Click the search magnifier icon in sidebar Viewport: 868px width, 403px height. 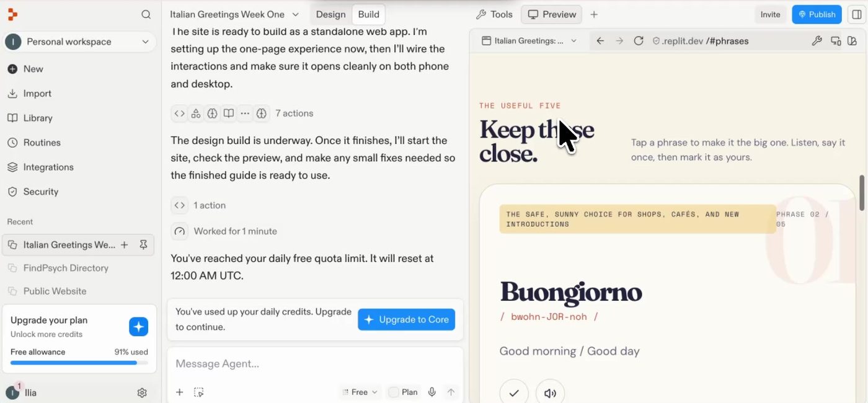point(146,14)
